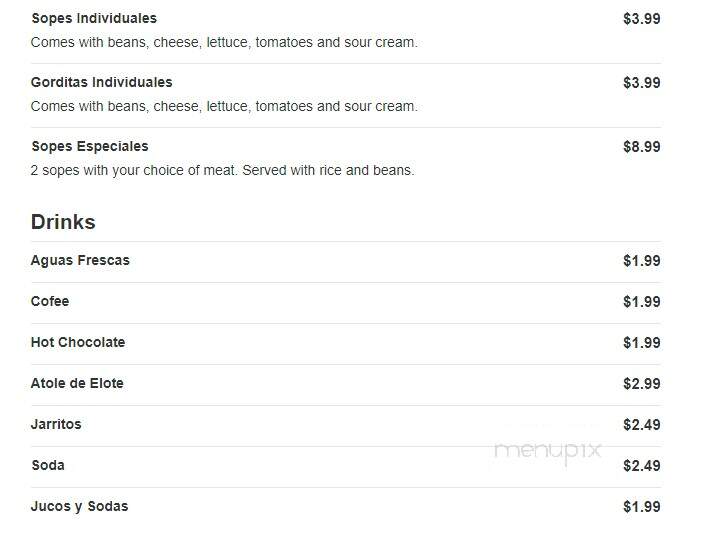Select Aguas Frescas drink
The height and width of the screenshot is (533, 727).
[80, 260]
